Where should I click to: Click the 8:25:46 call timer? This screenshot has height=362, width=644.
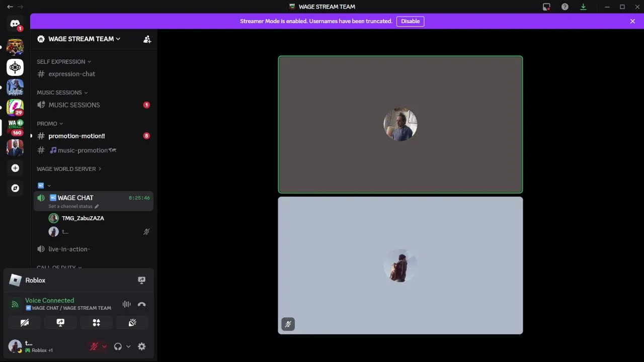139,198
